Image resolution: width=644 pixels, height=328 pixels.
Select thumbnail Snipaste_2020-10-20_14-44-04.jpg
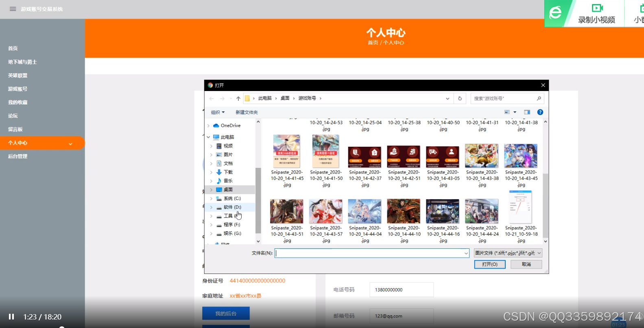365,211
